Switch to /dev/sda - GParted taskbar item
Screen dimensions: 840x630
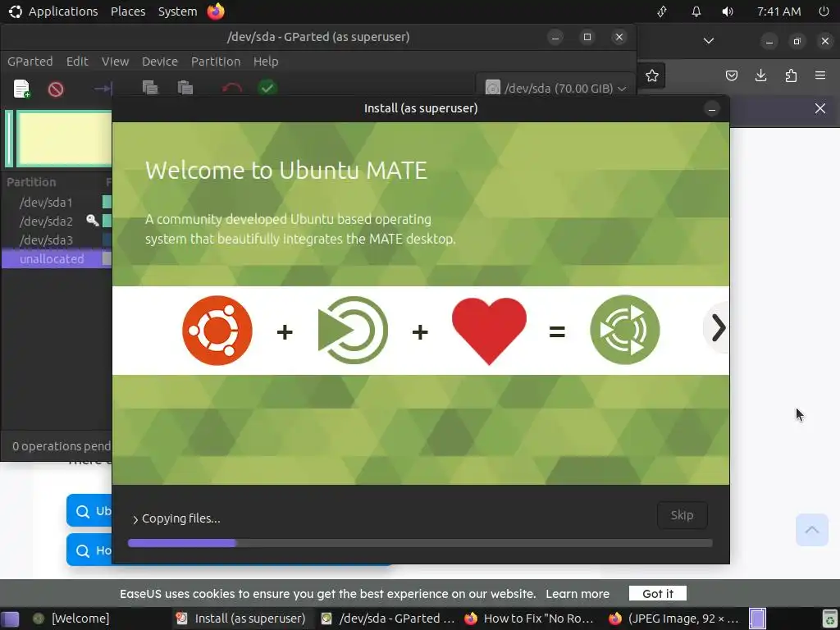(x=388, y=619)
